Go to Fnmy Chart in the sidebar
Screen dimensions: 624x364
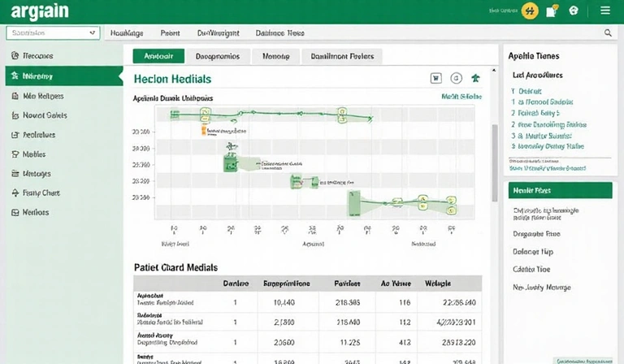pos(64,193)
